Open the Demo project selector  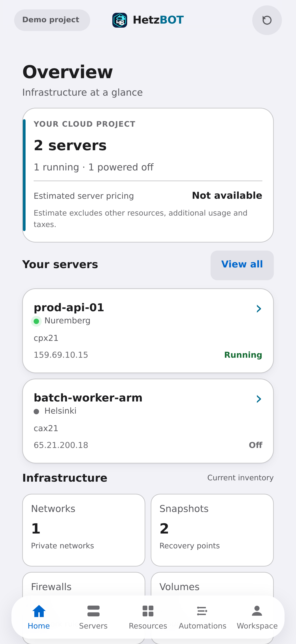52,20
